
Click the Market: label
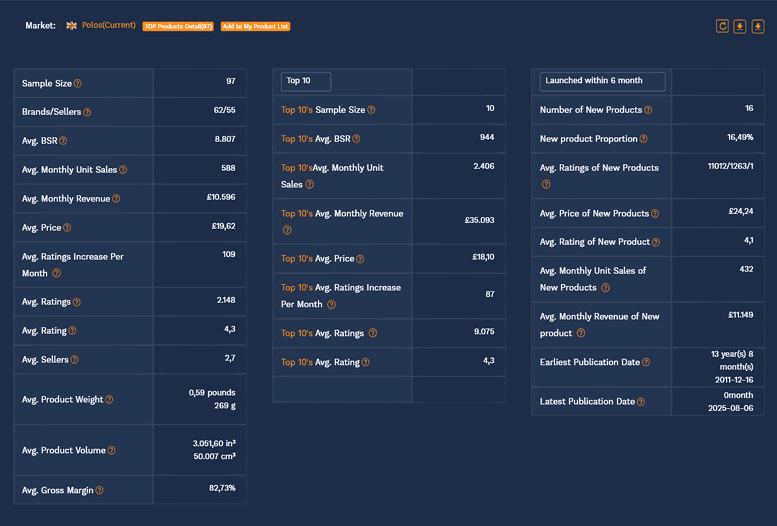pos(41,25)
